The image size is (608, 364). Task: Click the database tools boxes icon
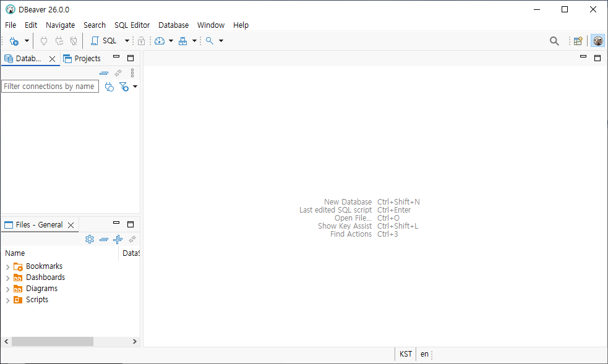pos(183,41)
